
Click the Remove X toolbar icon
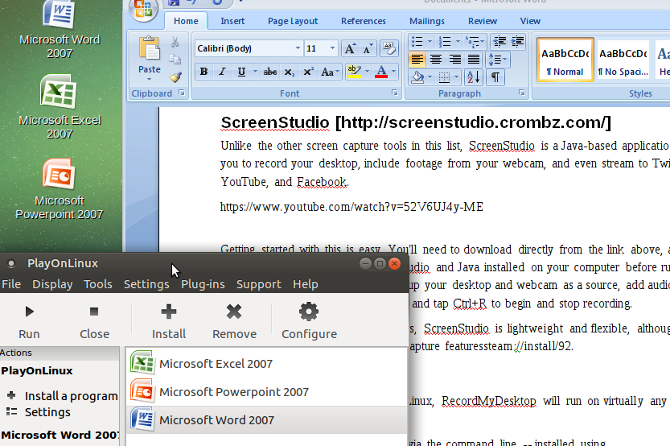(x=234, y=321)
